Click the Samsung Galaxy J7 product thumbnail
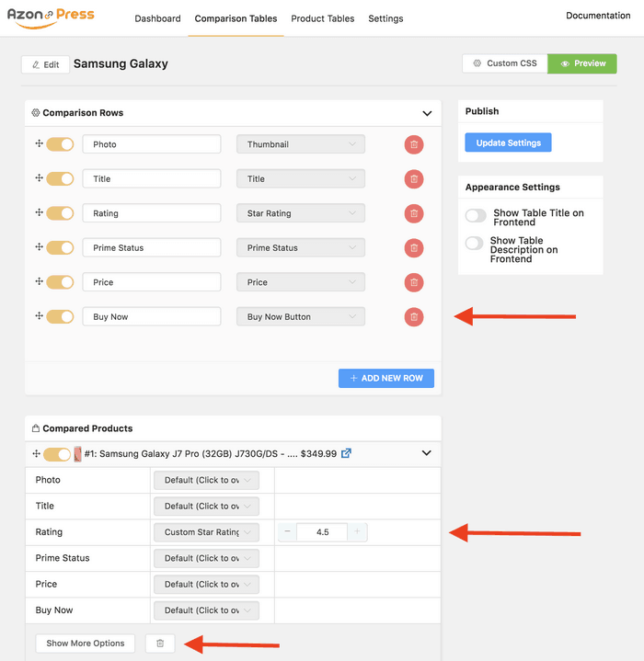The image size is (644, 661). [77, 454]
